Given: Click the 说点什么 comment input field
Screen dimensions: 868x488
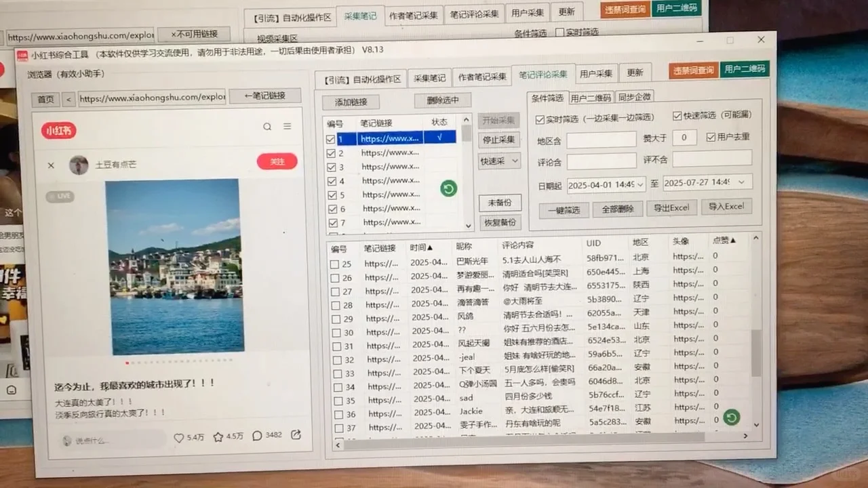Looking at the screenshot, I should (102, 439).
